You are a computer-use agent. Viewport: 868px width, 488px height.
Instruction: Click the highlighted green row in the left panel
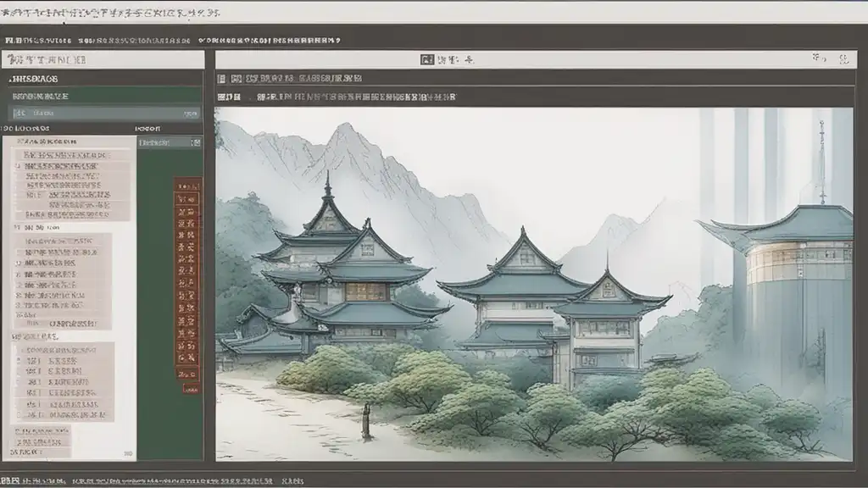point(102,97)
